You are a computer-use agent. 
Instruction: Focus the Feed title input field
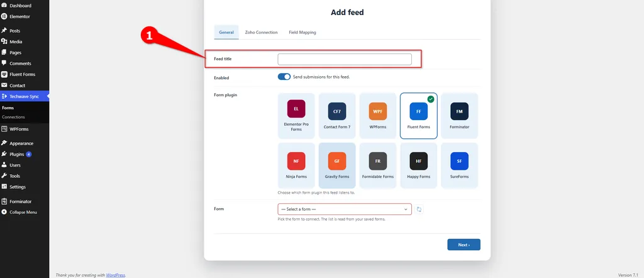point(345,59)
